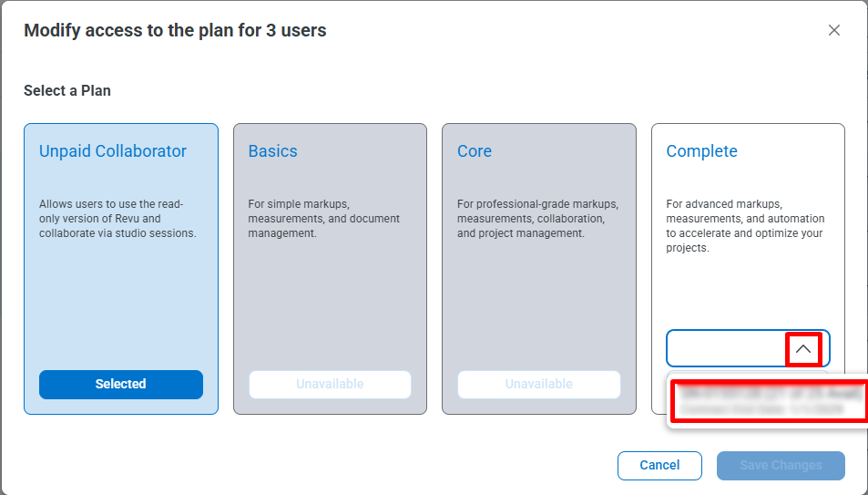The image size is (868, 495).
Task: Click the Selected button on Unpaid Collaborator
Action: [x=121, y=384]
